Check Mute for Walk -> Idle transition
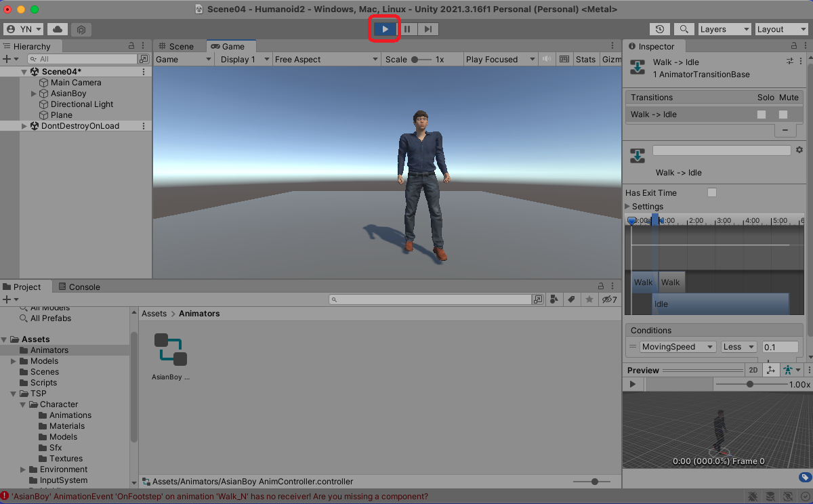Image resolution: width=813 pixels, height=504 pixels. click(783, 114)
